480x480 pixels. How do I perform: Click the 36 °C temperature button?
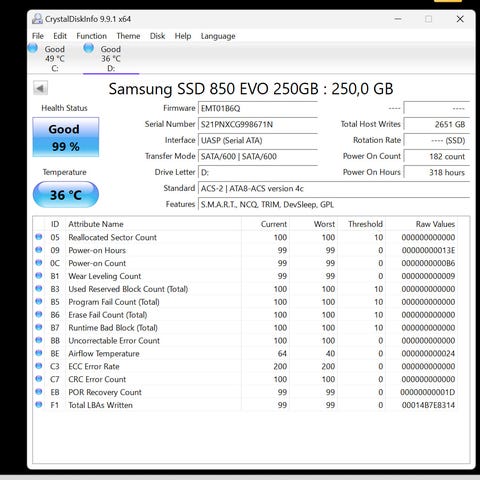point(66,195)
